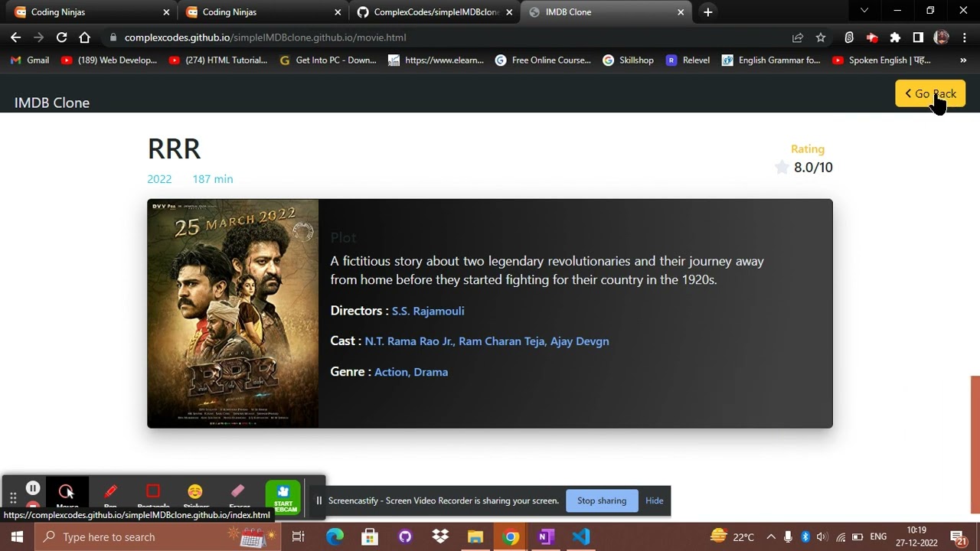
Task: Open File Explorer from taskbar
Action: (475, 537)
